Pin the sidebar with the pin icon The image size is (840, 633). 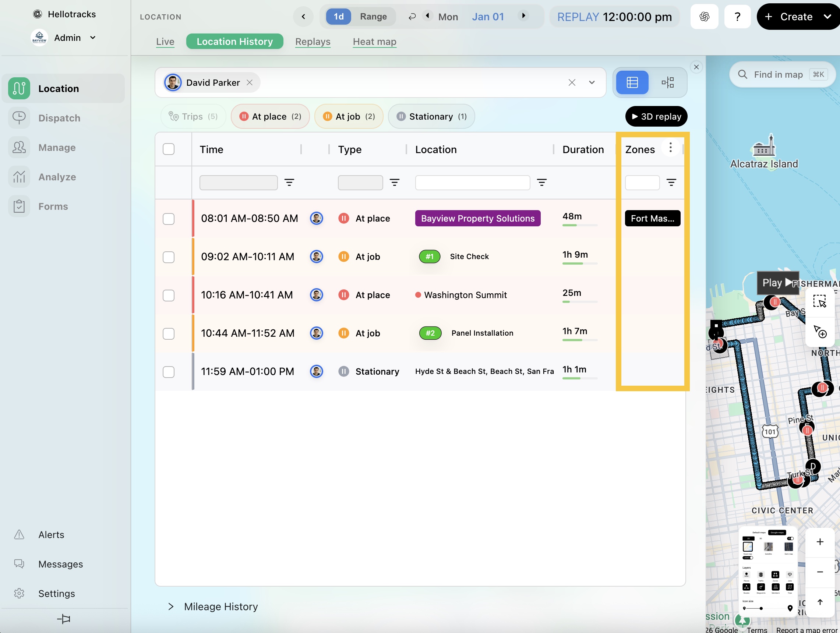click(x=63, y=619)
